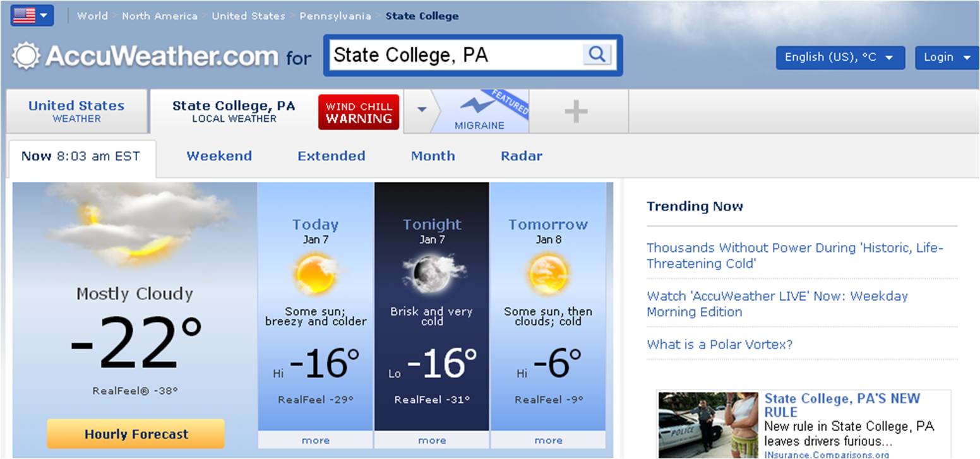The image size is (980, 459).
Task: Click the AccuWeather sun logo icon
Action: 26,56
